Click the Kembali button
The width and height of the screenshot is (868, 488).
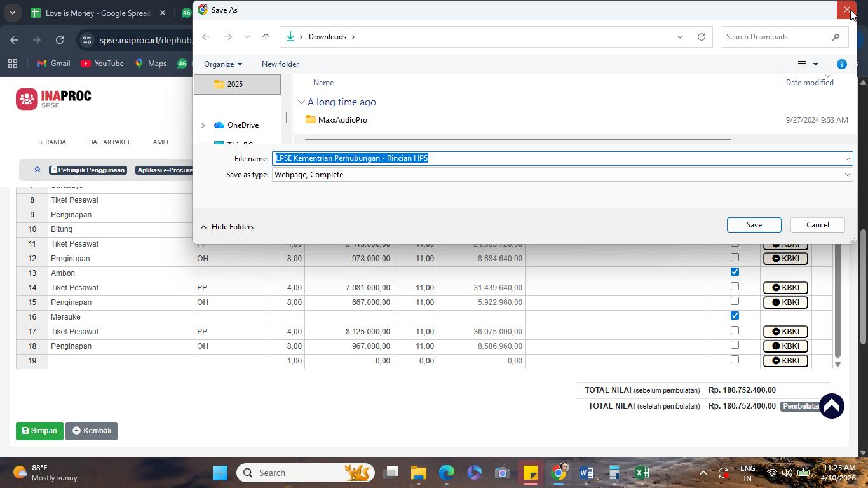[x=92, y=431]
